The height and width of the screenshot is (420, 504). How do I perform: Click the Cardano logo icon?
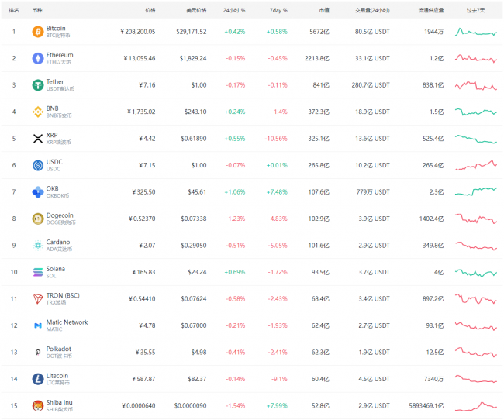click(38, 246)
